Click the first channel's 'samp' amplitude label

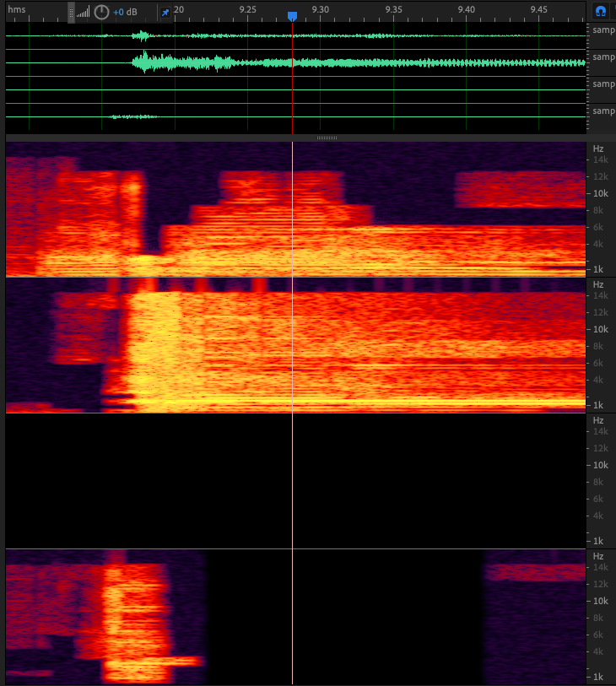pyautogui.click(x=602, y=30)
